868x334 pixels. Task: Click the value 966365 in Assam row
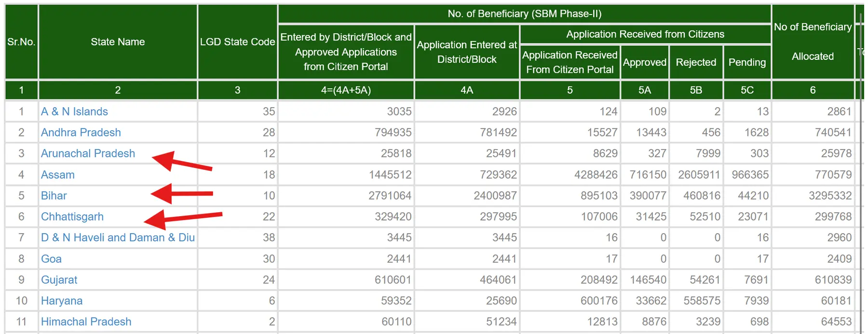750,175
